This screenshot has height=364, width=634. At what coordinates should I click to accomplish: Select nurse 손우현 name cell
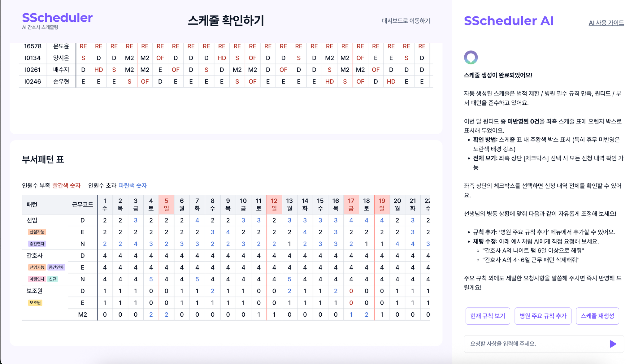(x=61, y=81)
